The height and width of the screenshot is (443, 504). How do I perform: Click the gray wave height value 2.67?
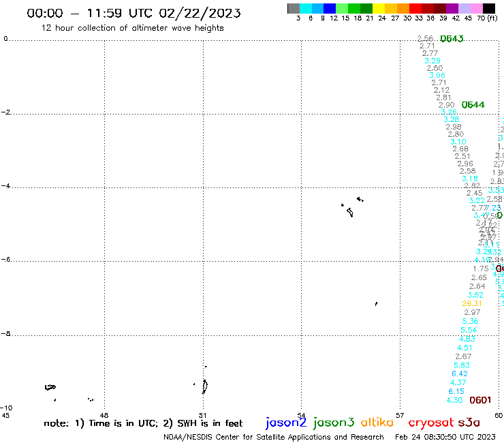click(463, 356)
